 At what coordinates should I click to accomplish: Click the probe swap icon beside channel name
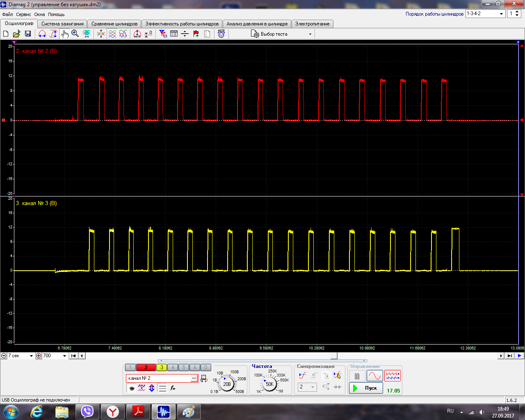pyautogui.click(x=203, y=379)
